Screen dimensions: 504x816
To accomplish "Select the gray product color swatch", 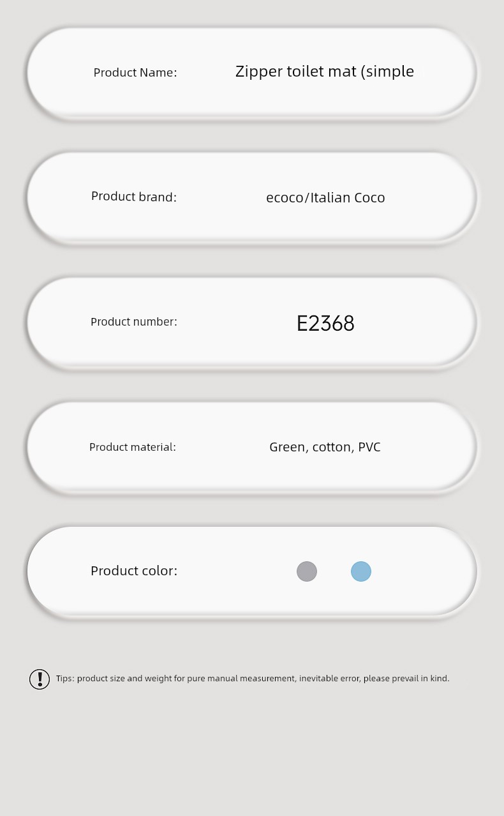I will tap(307, 571).
